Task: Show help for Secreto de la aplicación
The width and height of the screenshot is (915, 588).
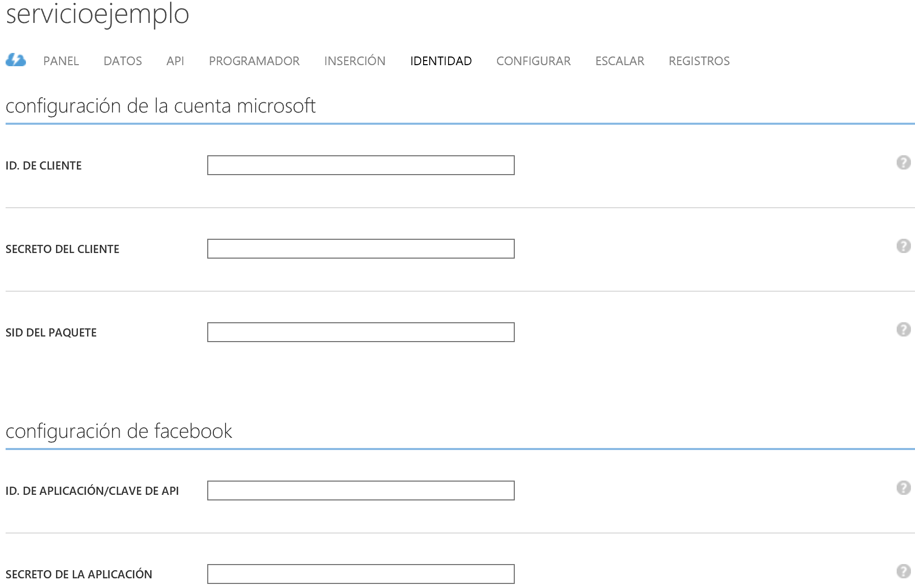Action: pyautogui.click(x=903, y=571)
